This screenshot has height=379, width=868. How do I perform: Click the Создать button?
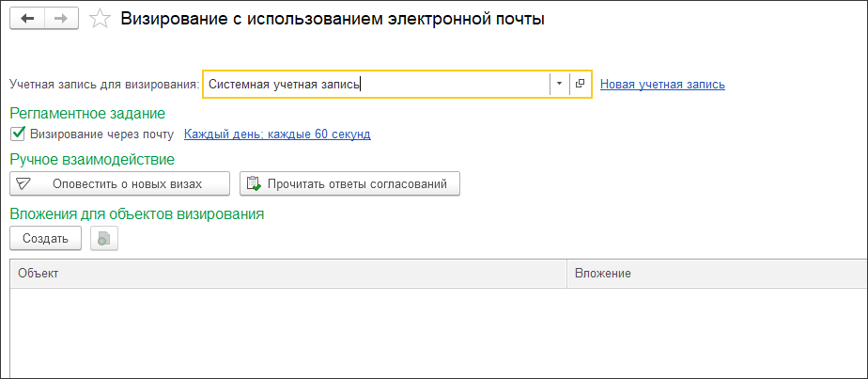pyautogui.click(x=45, y=239)
